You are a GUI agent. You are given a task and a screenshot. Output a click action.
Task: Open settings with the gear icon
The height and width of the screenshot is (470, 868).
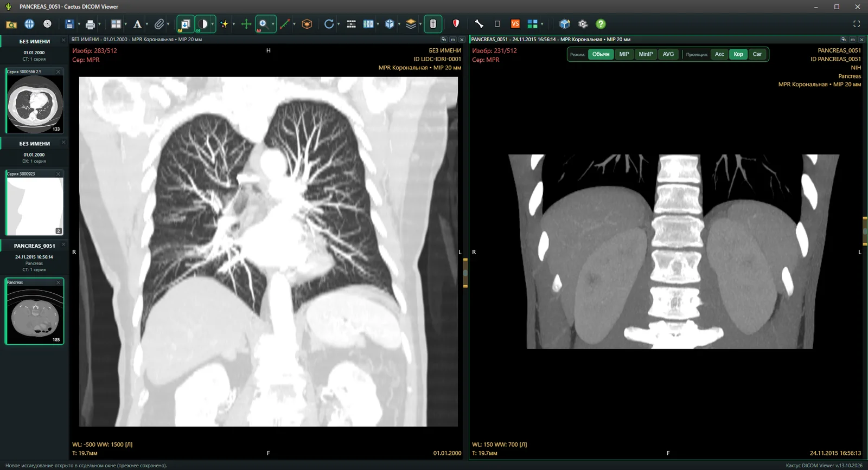(583, 24)
